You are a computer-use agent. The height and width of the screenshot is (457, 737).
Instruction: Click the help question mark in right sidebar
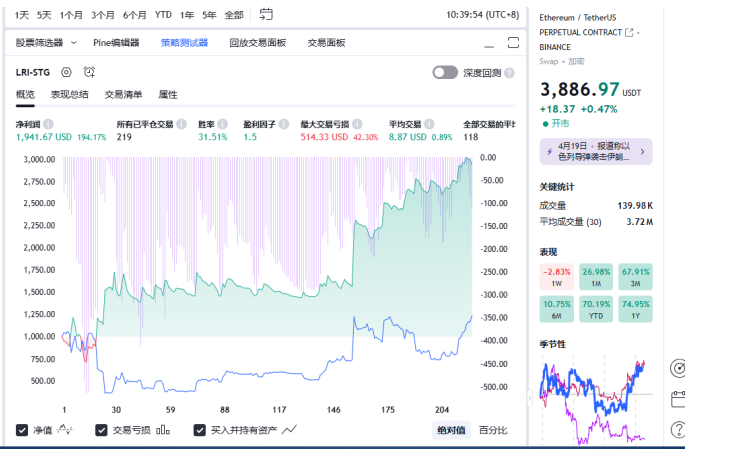(x=679, y=429)
